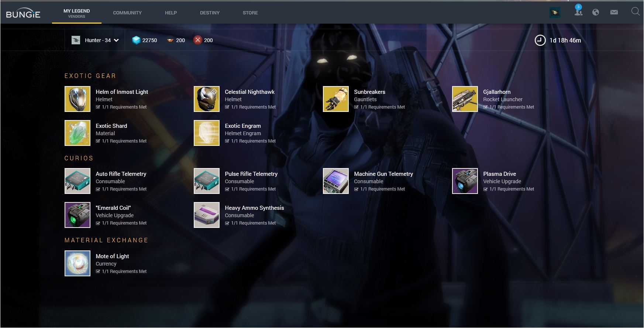
Task: Open the messages envelope icon
Action: click(614, 12)
